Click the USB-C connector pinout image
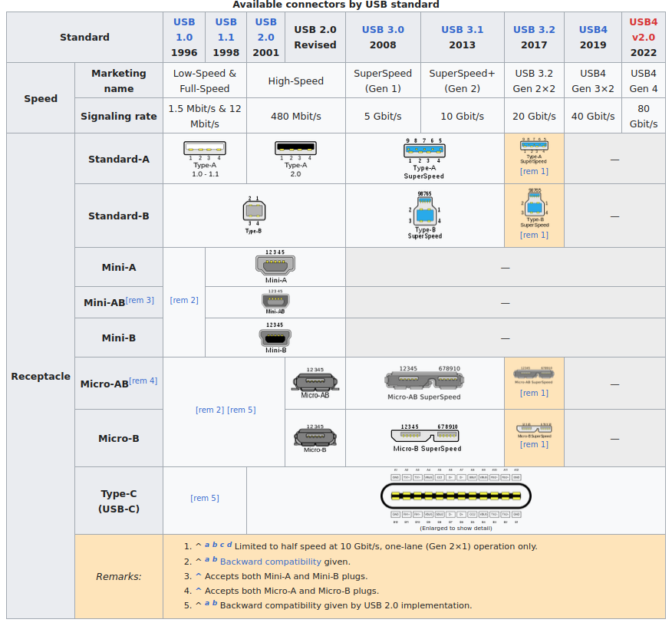The height and width of the screenshot is (626, 672). [x=456, y=496]
